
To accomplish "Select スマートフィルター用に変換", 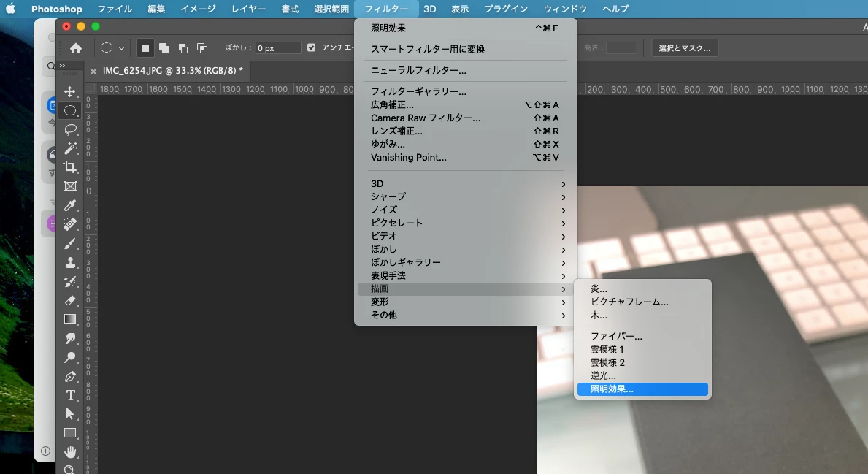I will (466, 49).
